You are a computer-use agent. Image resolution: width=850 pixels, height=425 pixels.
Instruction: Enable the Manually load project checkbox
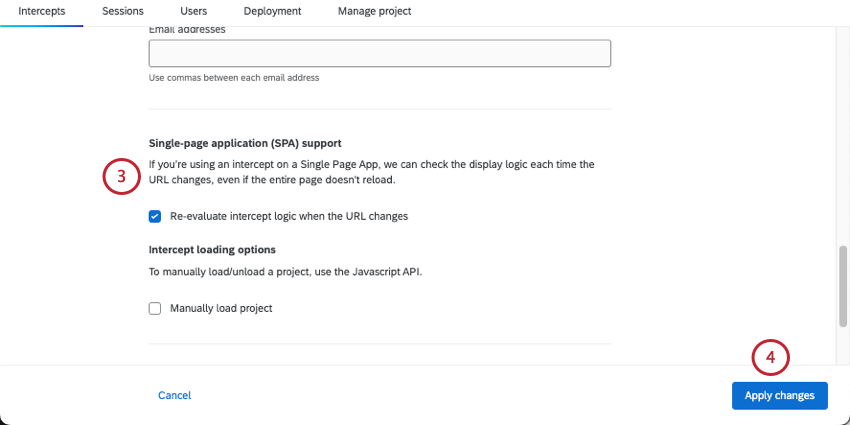click(x=155, y=308)
